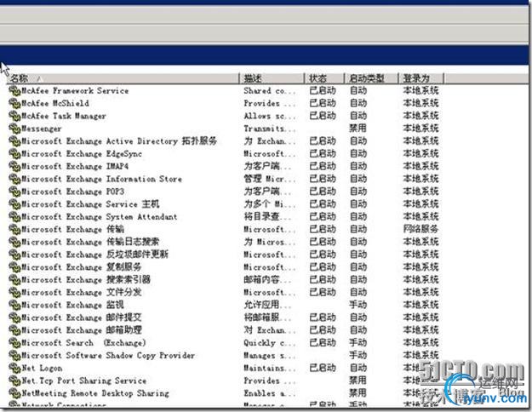Screen dimensions: 532x412
Task: Select Microsoft Exchange POP3 service name
Action: [73, 192]
